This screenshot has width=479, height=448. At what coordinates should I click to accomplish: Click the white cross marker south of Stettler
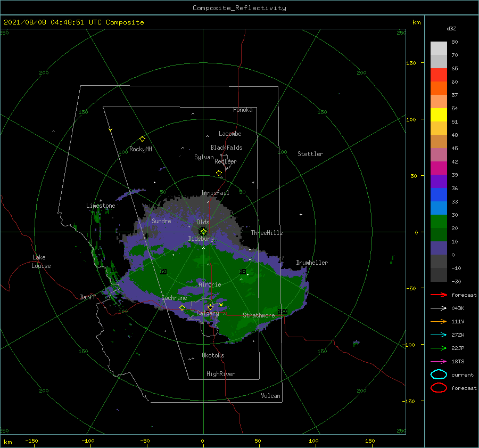[301, 214]
